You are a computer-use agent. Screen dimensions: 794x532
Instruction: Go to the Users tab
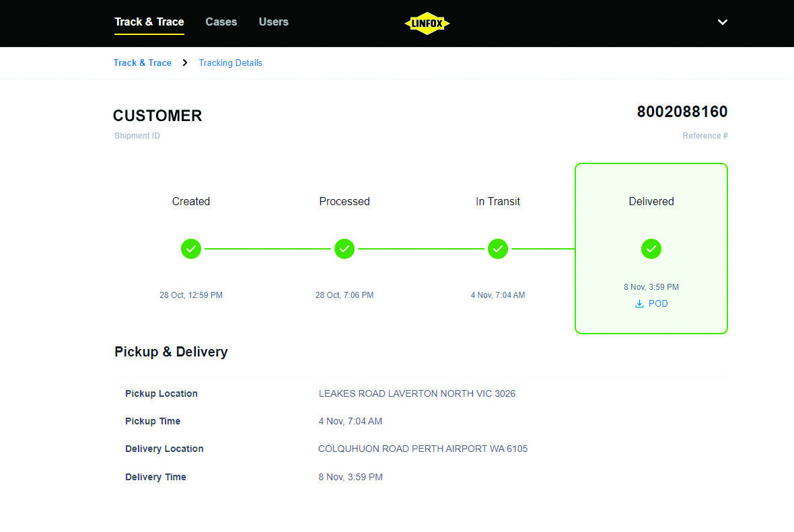[273, 22]
